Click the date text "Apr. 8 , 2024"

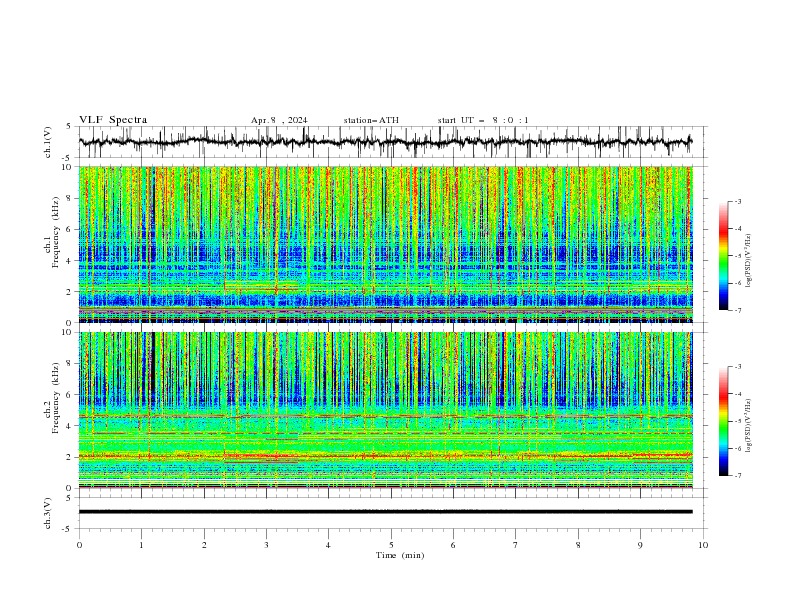(279, 120)
